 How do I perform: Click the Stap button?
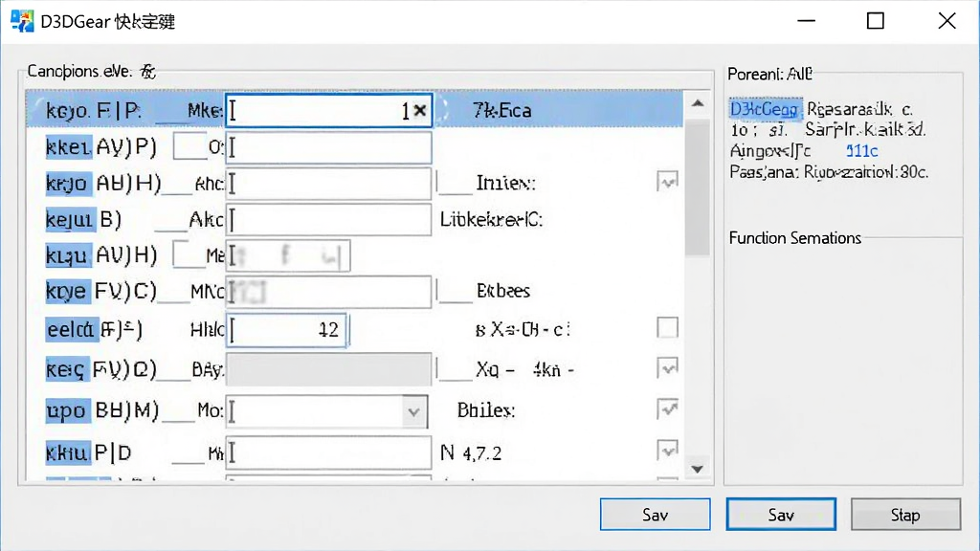[905, 514]
